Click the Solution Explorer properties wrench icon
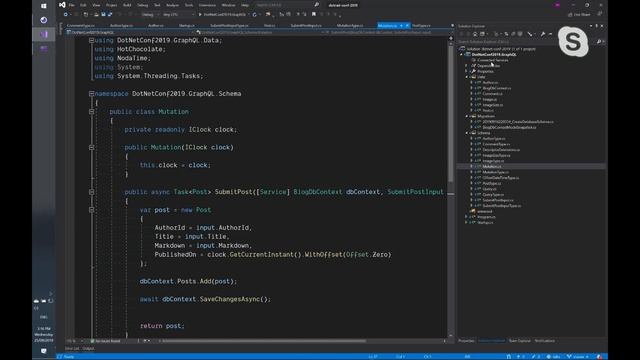The image size is (640, 360). coord(543,34)
